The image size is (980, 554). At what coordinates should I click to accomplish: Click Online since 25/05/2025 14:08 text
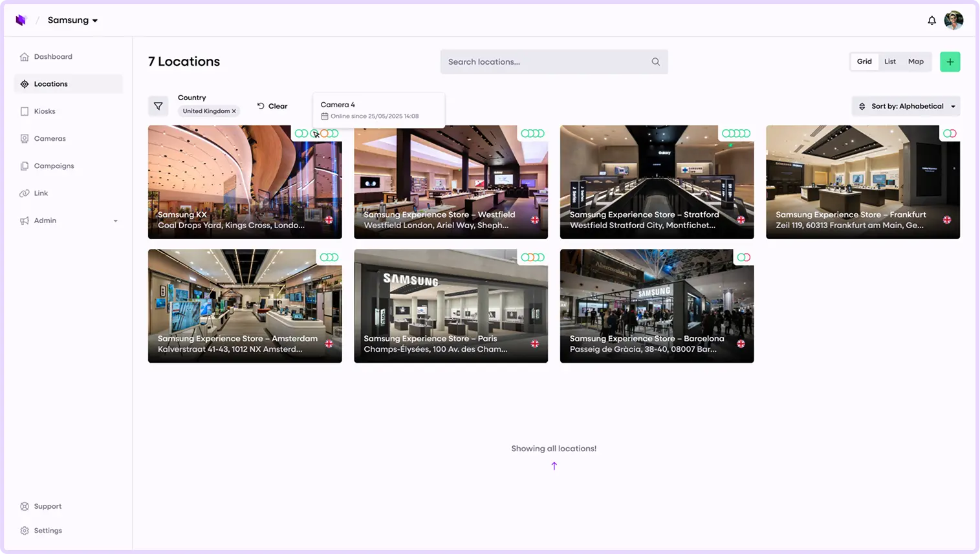click(x=375, y=116)
